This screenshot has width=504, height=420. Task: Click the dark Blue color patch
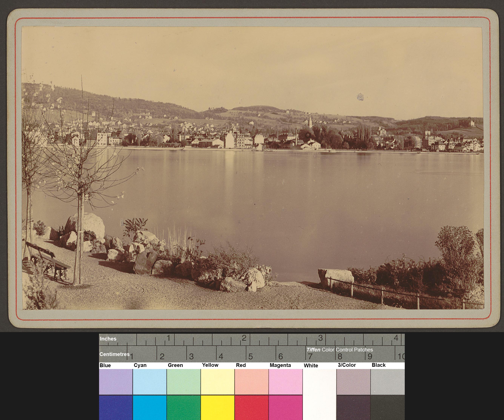pos(116,408)
